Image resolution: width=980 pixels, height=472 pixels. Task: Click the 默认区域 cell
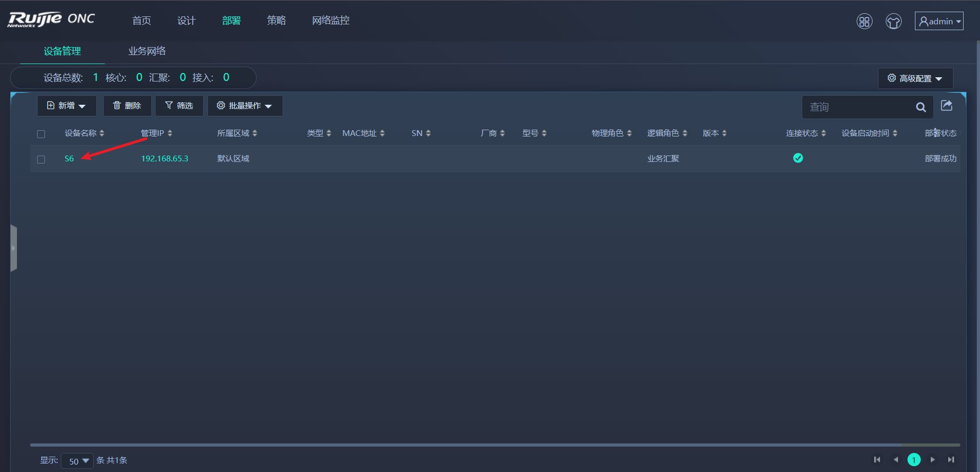tap(233, 159)
